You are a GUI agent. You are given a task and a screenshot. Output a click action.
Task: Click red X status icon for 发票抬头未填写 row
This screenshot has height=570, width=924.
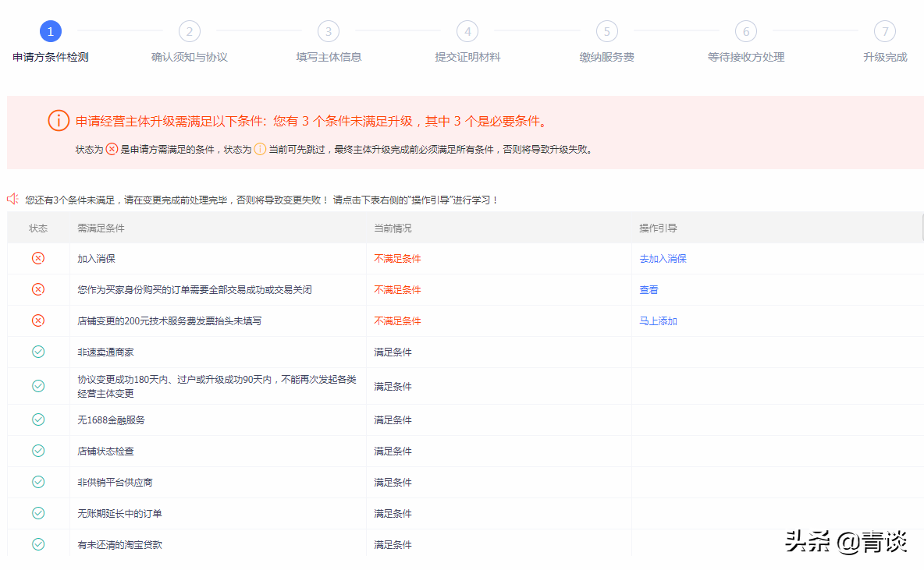[38, 321]
